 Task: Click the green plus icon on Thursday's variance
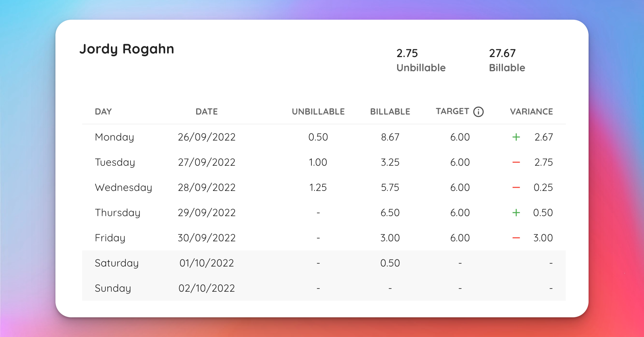pos(516,213)
